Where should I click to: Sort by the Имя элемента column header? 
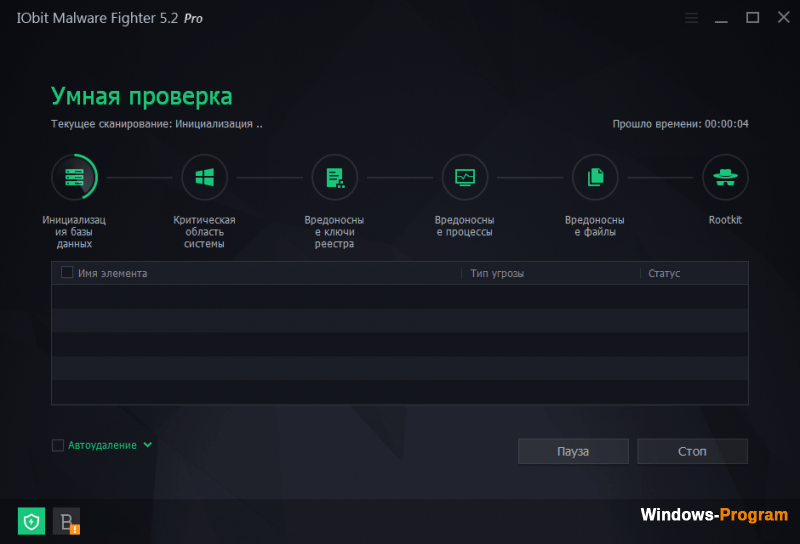[x=113, y=274]
